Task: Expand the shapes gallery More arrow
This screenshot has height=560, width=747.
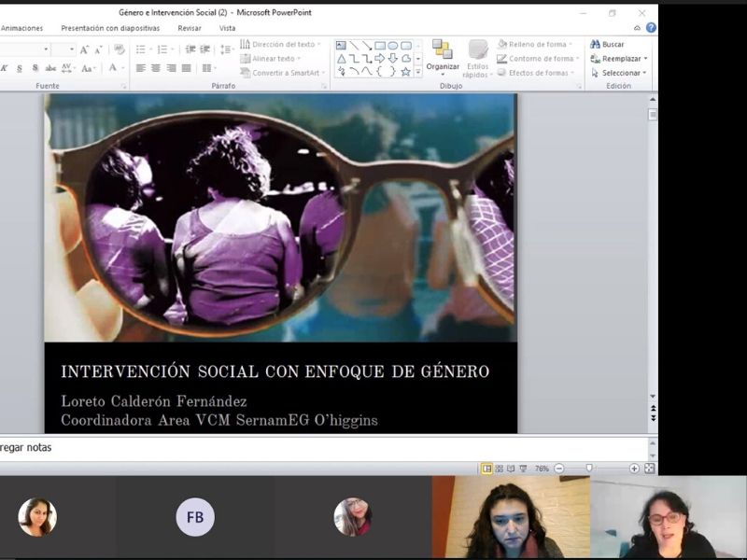Action: click(x=418, y=72)
